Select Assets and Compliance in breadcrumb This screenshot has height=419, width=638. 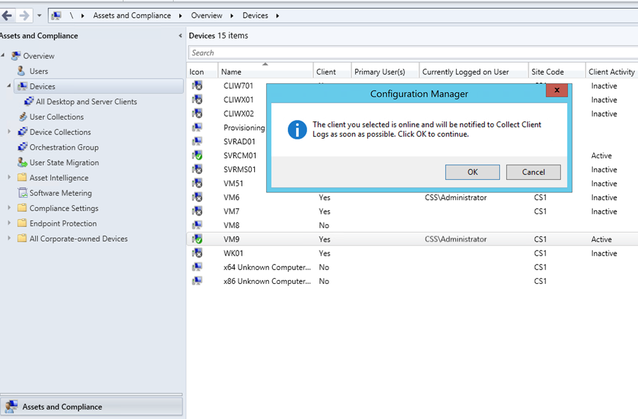(x=132, y=15)
